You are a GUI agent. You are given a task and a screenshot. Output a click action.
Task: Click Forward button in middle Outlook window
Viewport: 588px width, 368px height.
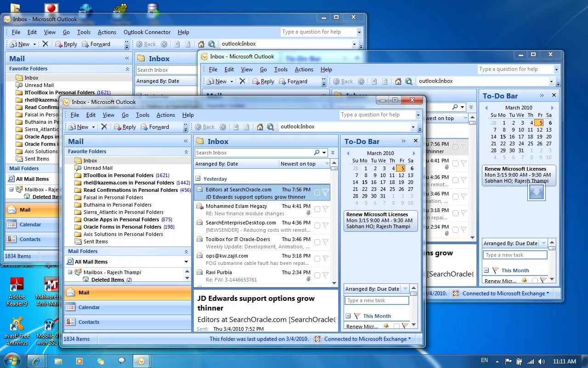[293, 81]
